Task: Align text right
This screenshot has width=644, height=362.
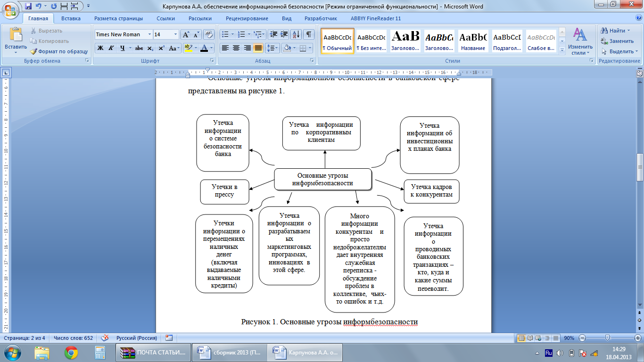Action: (x=247, y=48)
